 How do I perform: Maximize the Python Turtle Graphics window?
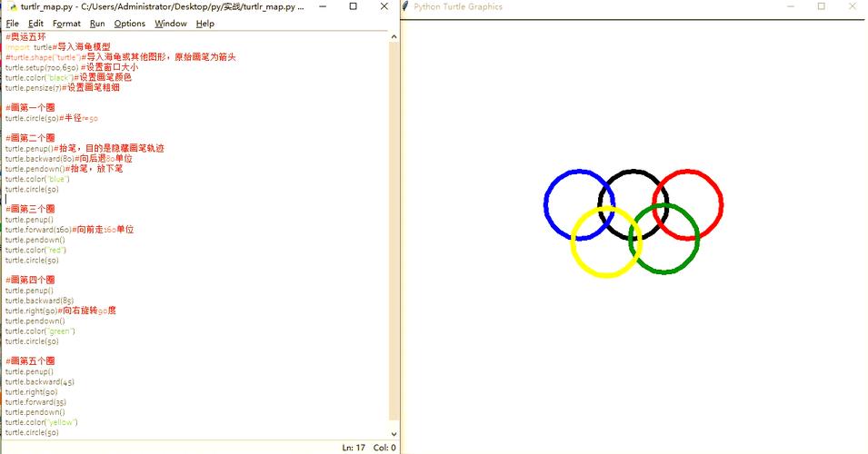(x=822, y=6)
